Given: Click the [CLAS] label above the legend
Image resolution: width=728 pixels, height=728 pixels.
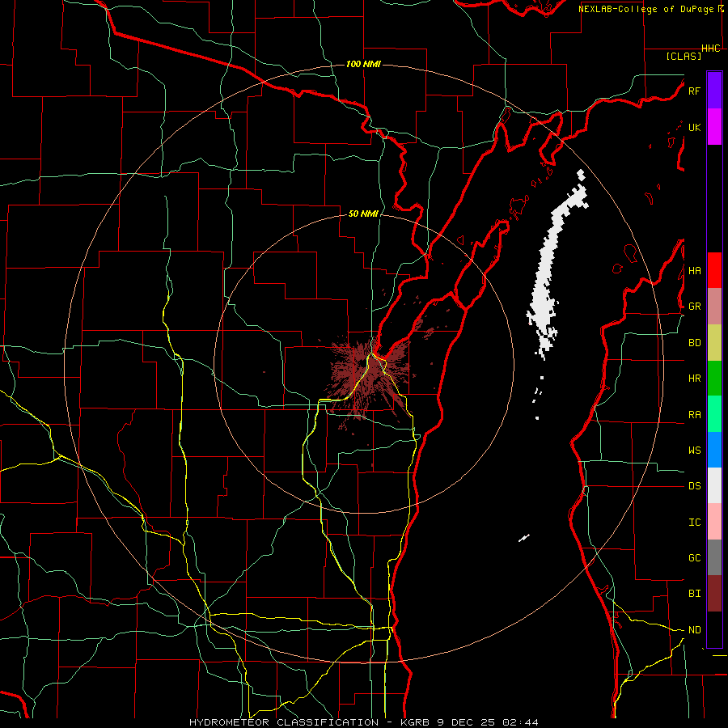Looking at the screenshot, I should [684, 57].
